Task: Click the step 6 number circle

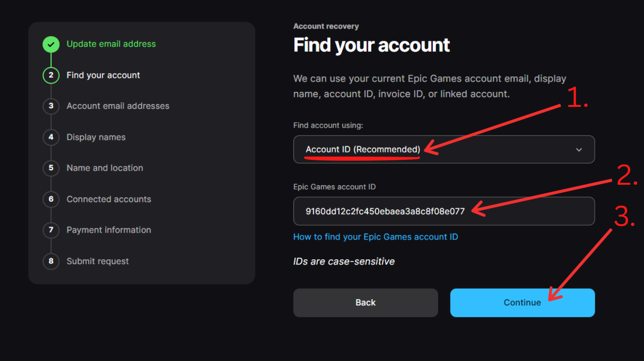Action: [51, 199]
